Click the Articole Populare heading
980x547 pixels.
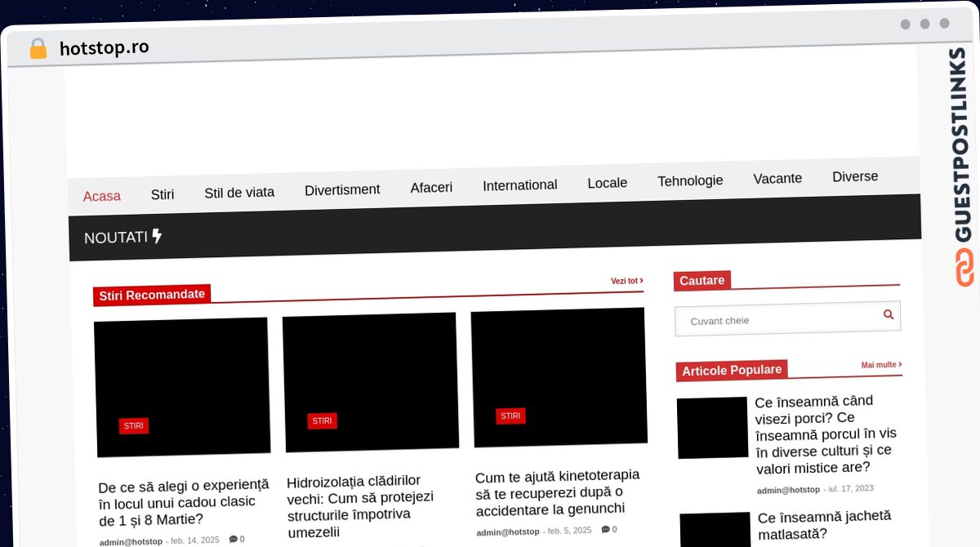tap(732, 370)
